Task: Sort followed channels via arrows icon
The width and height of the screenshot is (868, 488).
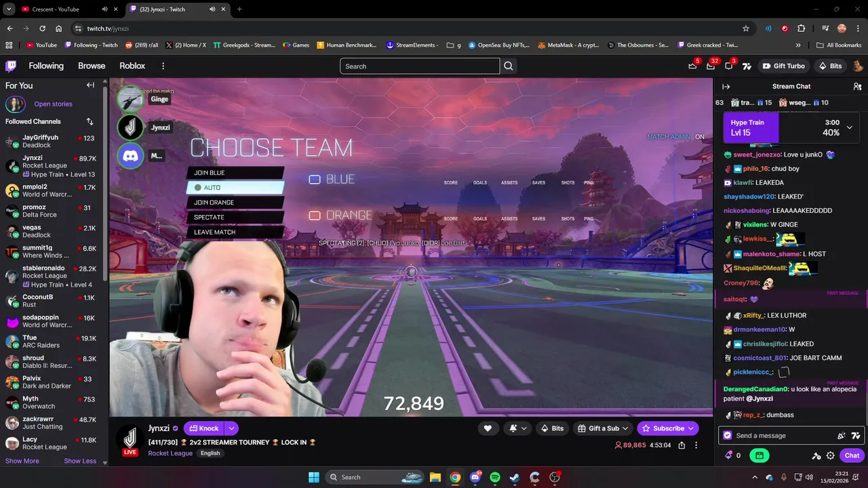Action: coord(90,121)
